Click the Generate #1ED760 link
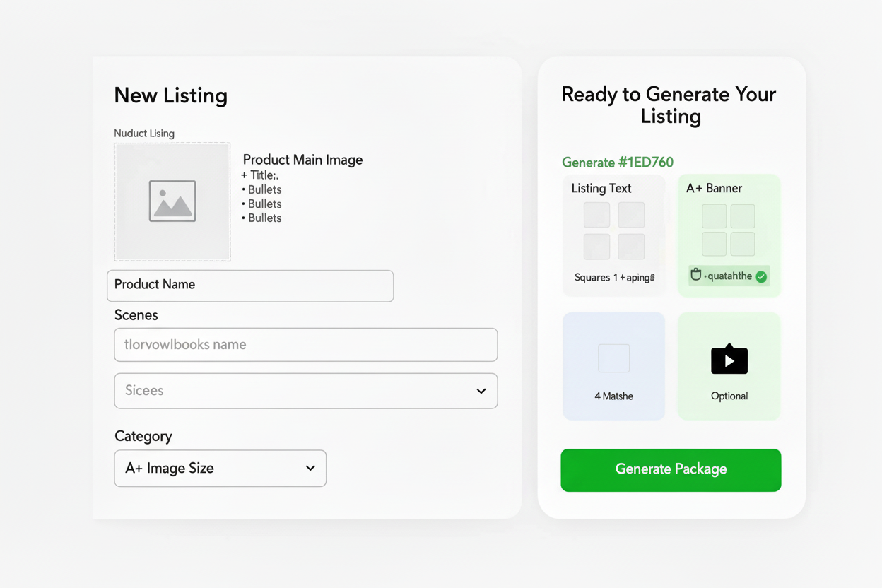882x588 pixels. pos(617,162)
